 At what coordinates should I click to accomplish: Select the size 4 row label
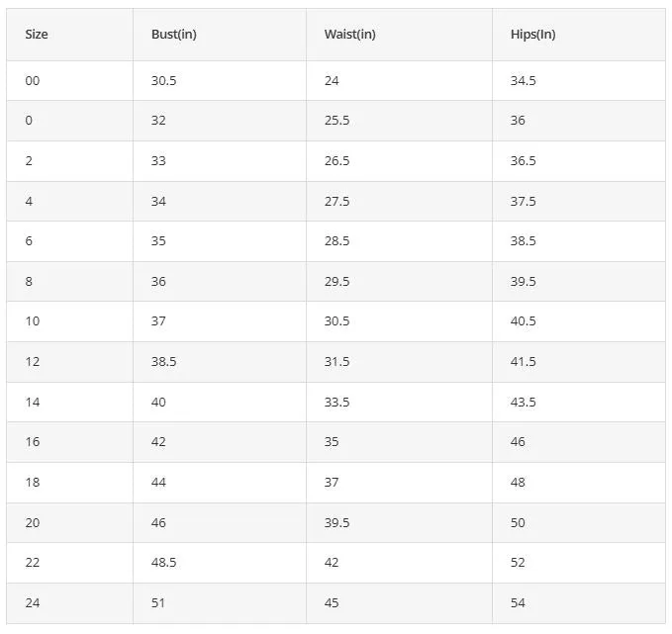[29, 201]
